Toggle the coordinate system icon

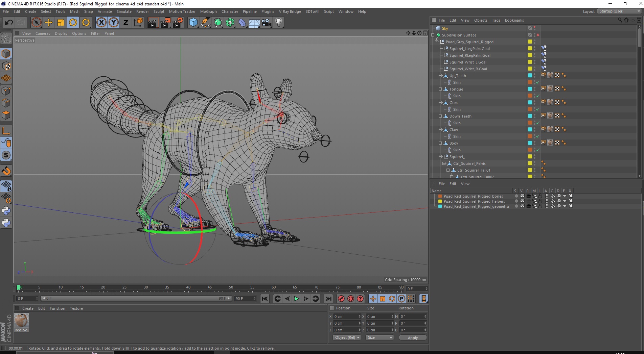coord(138,23)
